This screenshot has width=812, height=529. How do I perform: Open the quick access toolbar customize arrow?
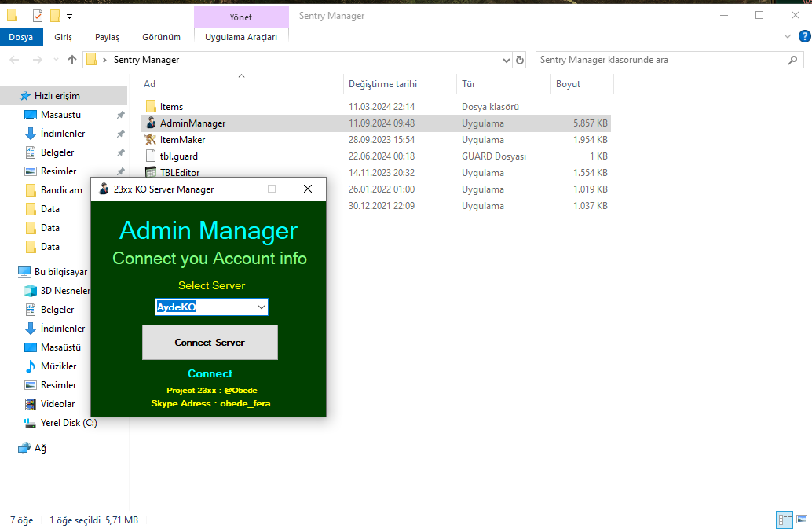click(69, 16)
